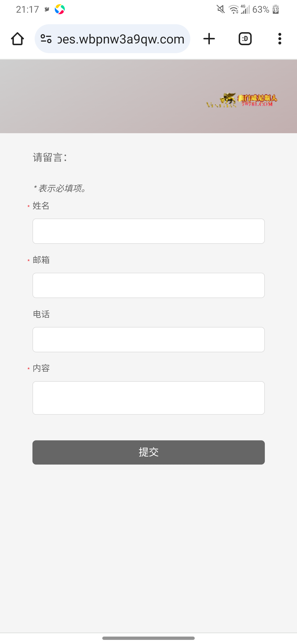Screen dimensions: 297x644
Task: Focus the 邮箱 email input field
Action: tap(148, 285)
